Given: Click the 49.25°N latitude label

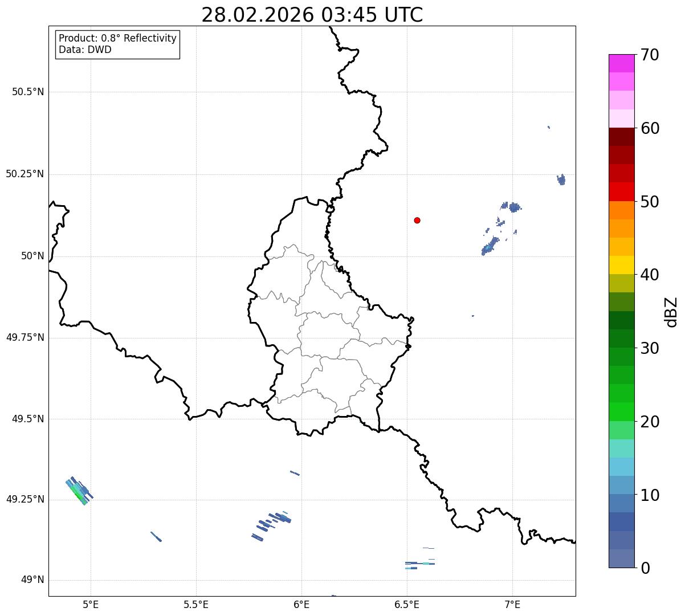Looking at the screenshot, I should coord(25,499).
